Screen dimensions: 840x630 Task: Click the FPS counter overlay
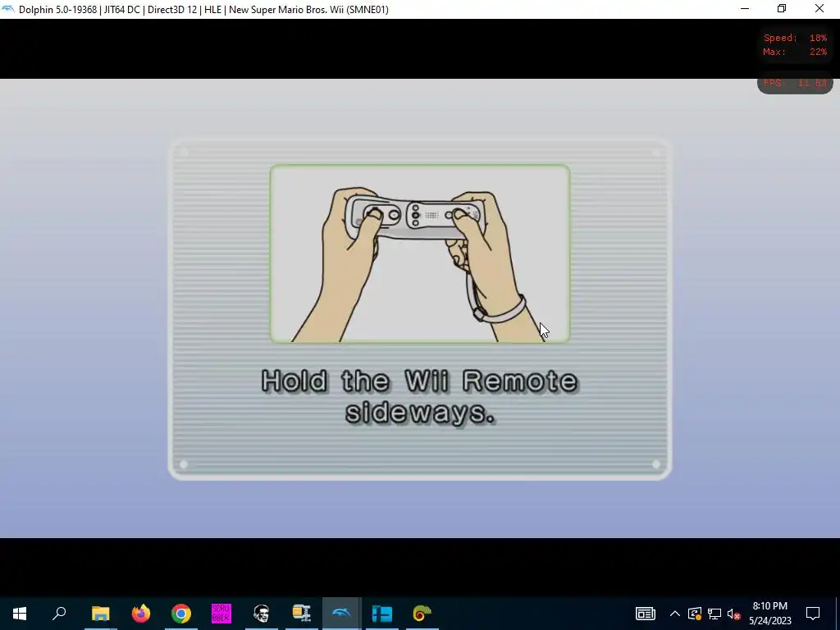point(795,83)
